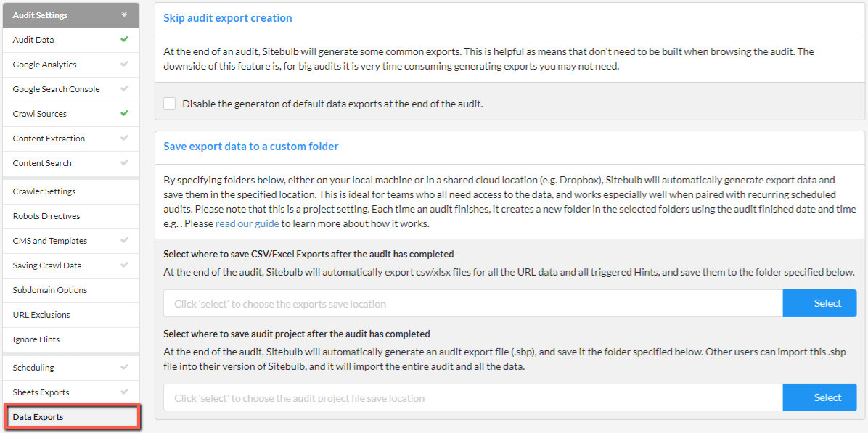Image resolution: width=868 pixels, height=433 pixels.
Task: Click the grey checkmark next to Google Analytics
Action: click(x=125, y=64)
